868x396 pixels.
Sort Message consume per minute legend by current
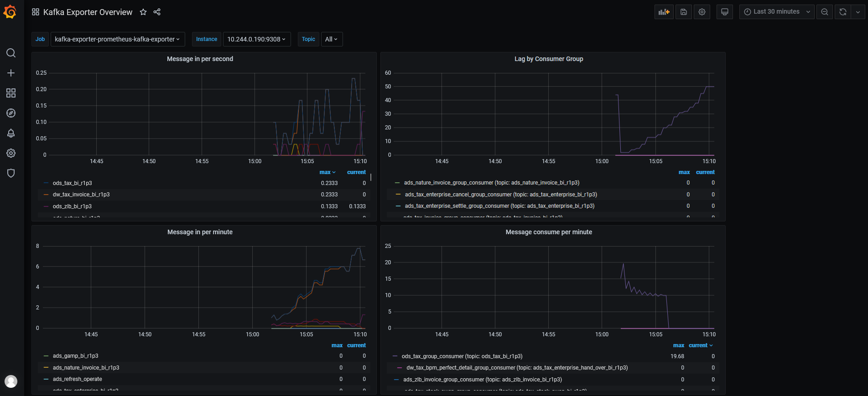tap(701, 345)
